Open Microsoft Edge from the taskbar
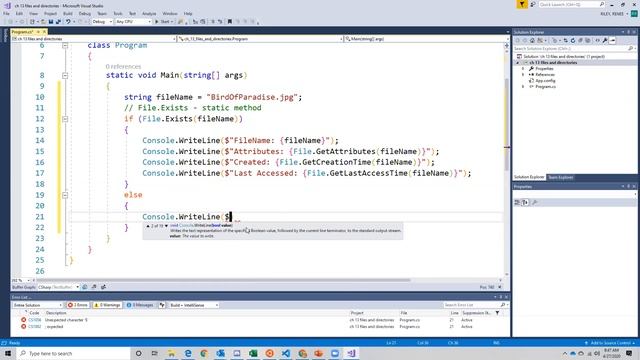 tap(188, 353)
